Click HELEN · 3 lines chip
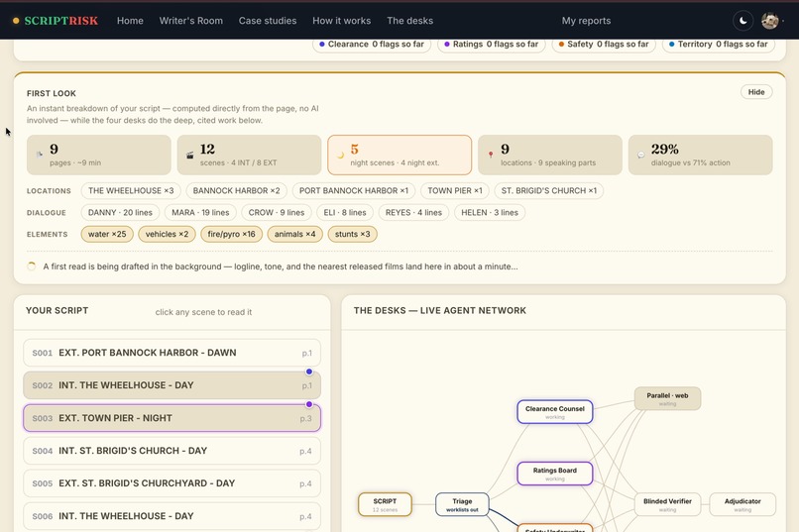 pos(490,213)
